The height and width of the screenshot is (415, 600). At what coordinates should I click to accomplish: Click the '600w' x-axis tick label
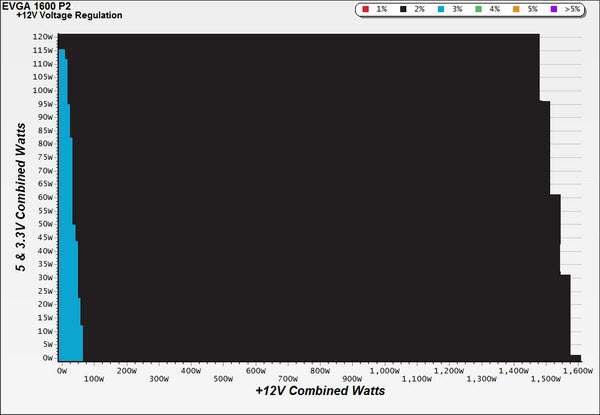pos(256,371)
